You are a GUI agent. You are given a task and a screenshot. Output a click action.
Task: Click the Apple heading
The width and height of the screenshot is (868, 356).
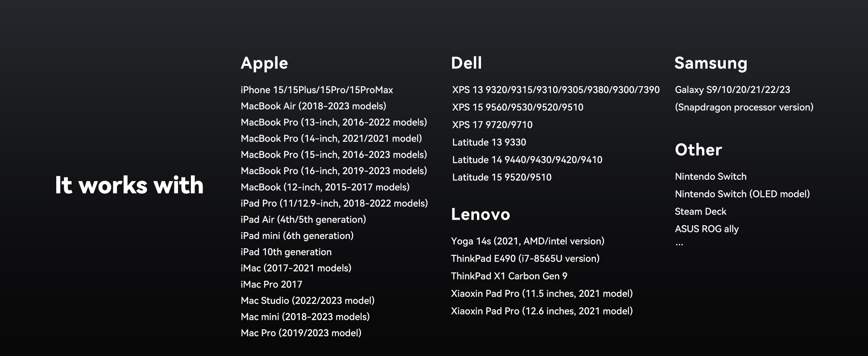[x=264, y=63]
